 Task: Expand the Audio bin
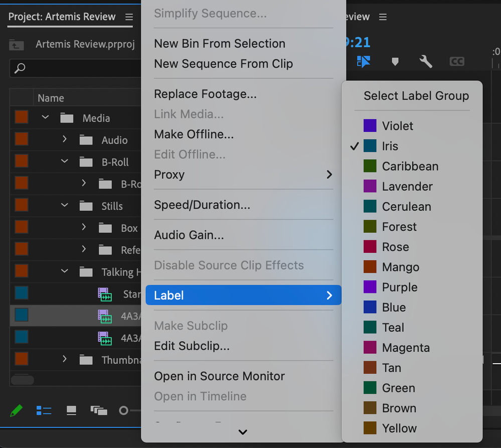pyautogui.click(x=65, y=139)
